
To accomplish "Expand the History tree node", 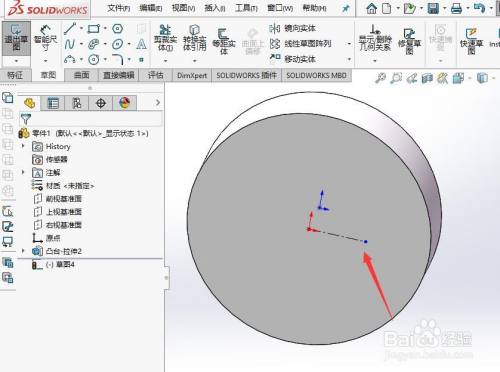I will [23, 146].
